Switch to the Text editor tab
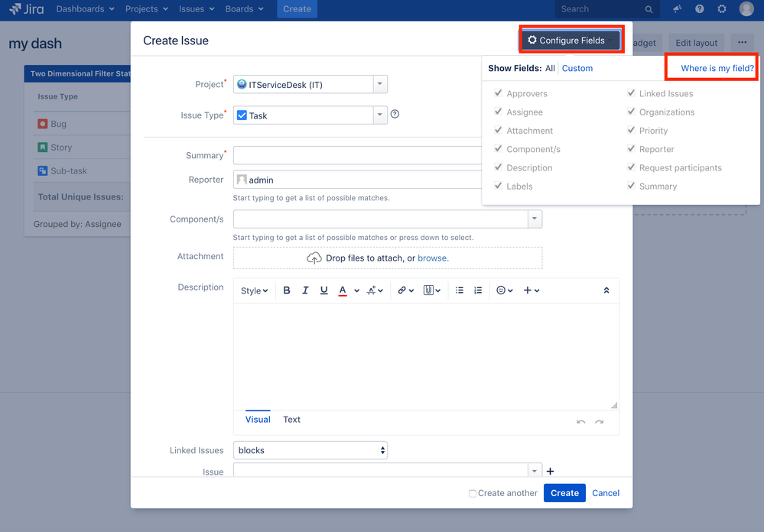The width and height of the screenshot is (764, 532). pos(292,420)
